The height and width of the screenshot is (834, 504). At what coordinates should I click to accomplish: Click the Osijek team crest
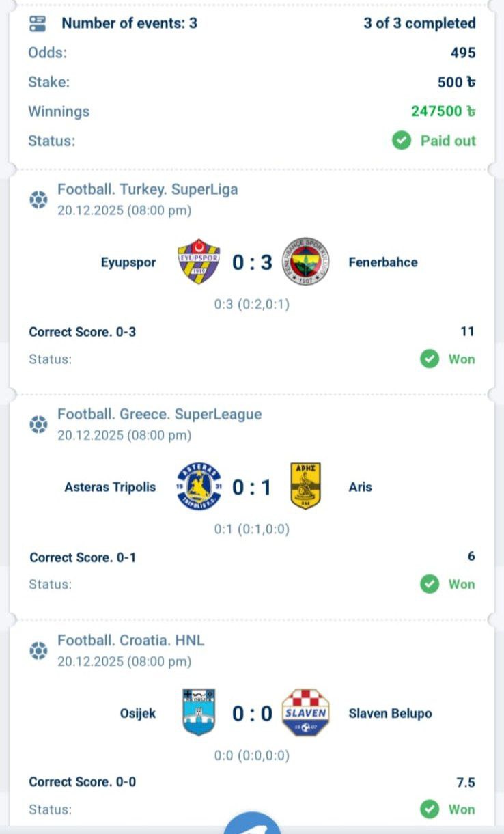point(199,712)
